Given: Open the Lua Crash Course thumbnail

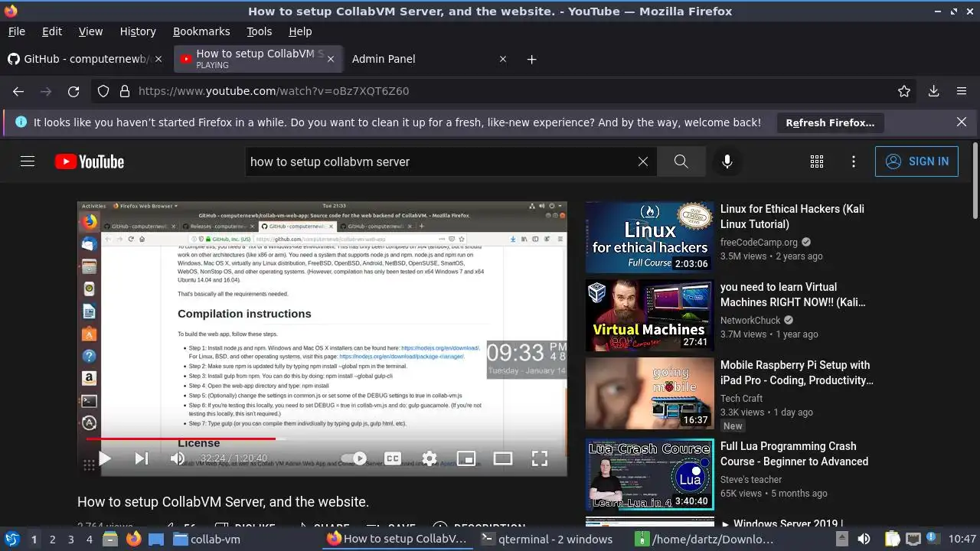Looking at the screenshot, I should 650,474.
